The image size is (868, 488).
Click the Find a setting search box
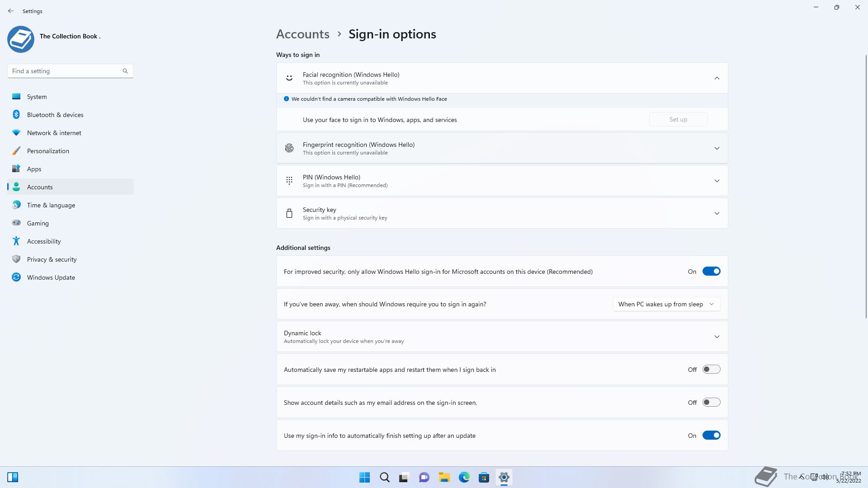click(x=70, y=71)
